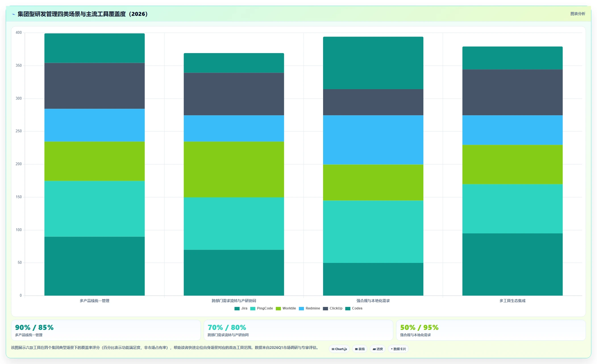Click the PingCode segment of the 强合规与本地化需求 bar
The image size is (597, 364).
[x=373, y=232]
